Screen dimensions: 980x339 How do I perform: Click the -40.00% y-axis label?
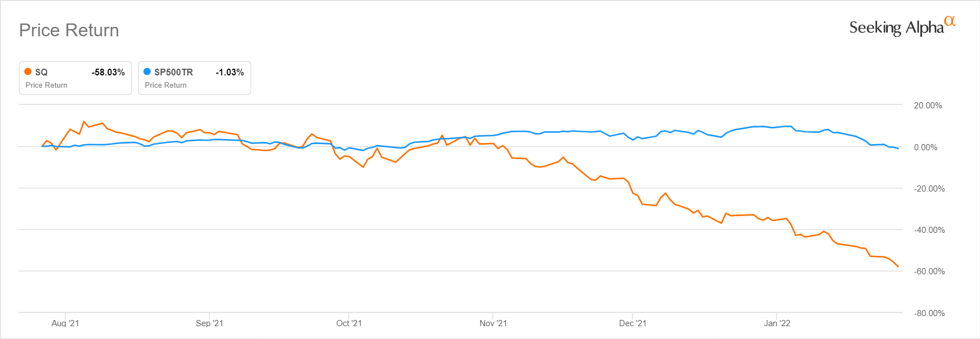click(929, 230)
